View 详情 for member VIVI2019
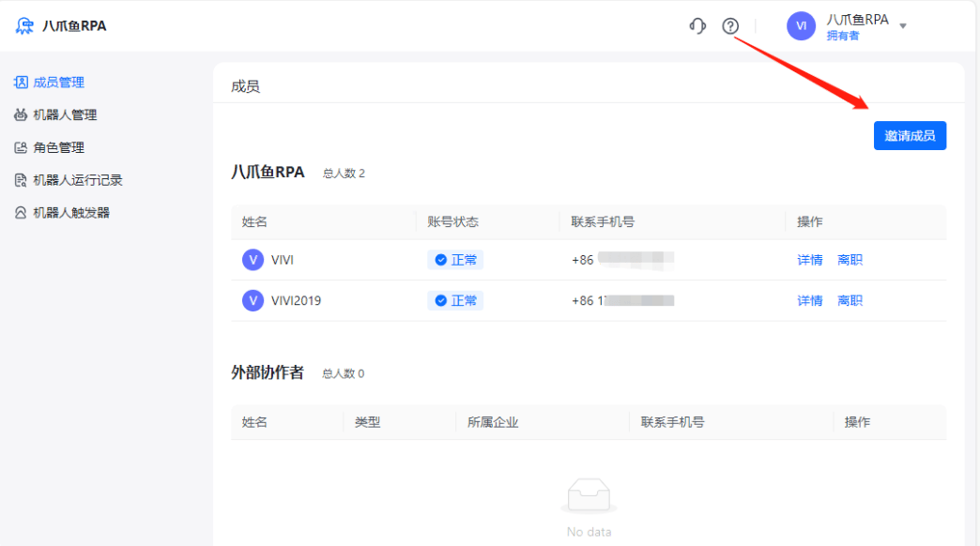 tap(809, 300)
